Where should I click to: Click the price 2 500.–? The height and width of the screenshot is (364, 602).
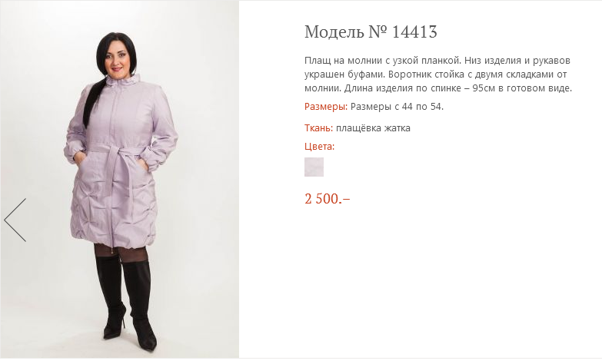(327, 199)
